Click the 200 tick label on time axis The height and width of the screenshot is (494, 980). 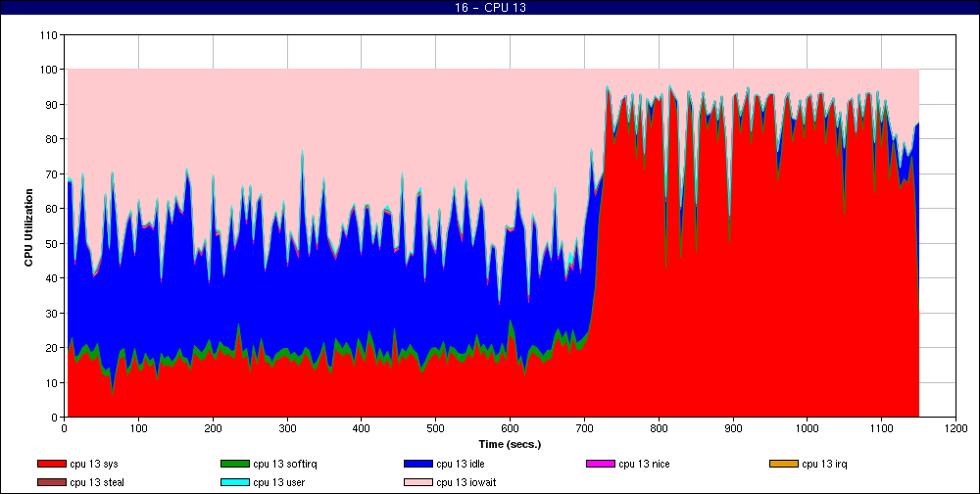click(213, 429)
